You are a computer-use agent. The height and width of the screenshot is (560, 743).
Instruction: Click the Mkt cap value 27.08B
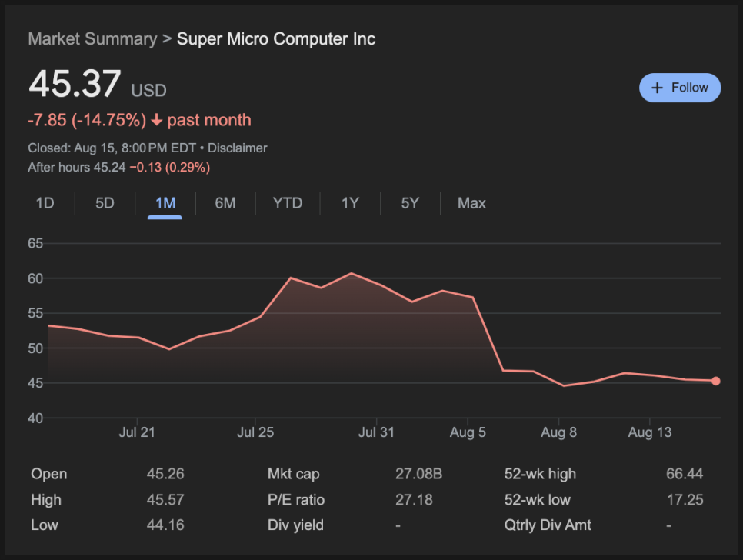tap(419, 474)
